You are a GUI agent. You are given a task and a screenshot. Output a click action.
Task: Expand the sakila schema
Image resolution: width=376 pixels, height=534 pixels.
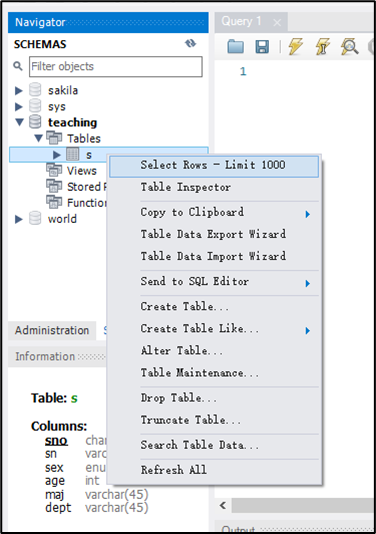coord(19,91)
